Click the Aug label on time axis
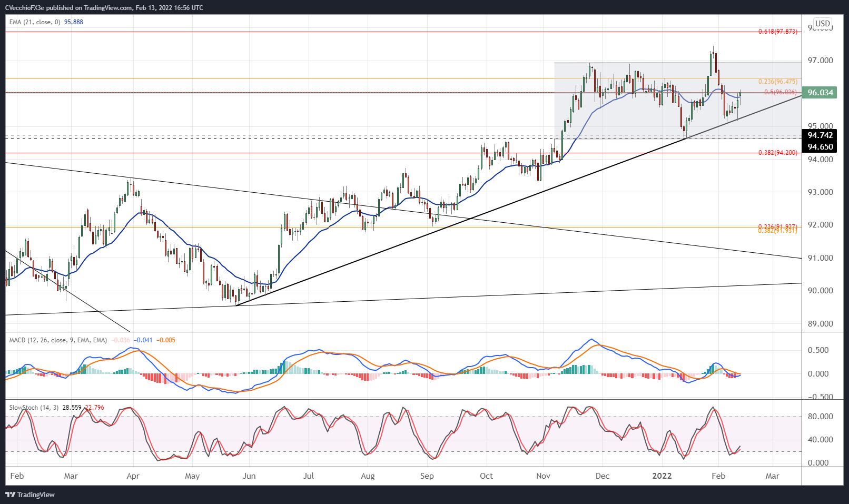849x504 pixels. click(x=368, y=476)
